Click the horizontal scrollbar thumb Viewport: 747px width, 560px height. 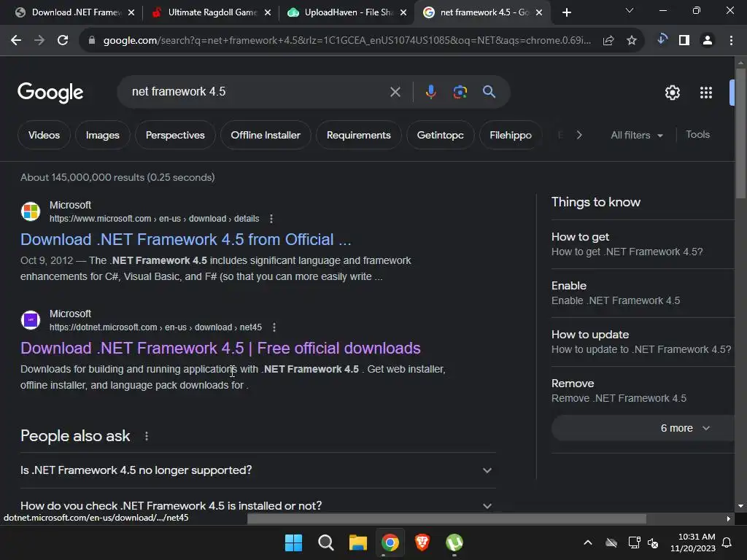[x=446, y=519]
